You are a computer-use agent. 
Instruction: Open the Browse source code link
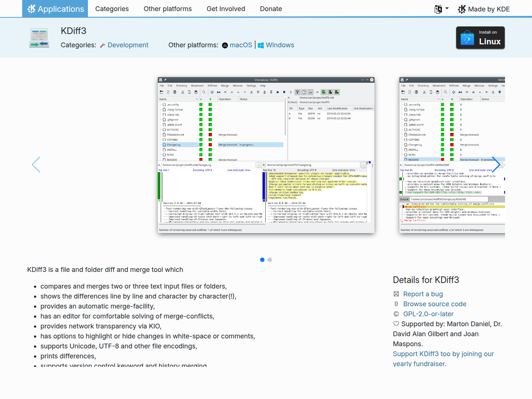coord(435,304)
